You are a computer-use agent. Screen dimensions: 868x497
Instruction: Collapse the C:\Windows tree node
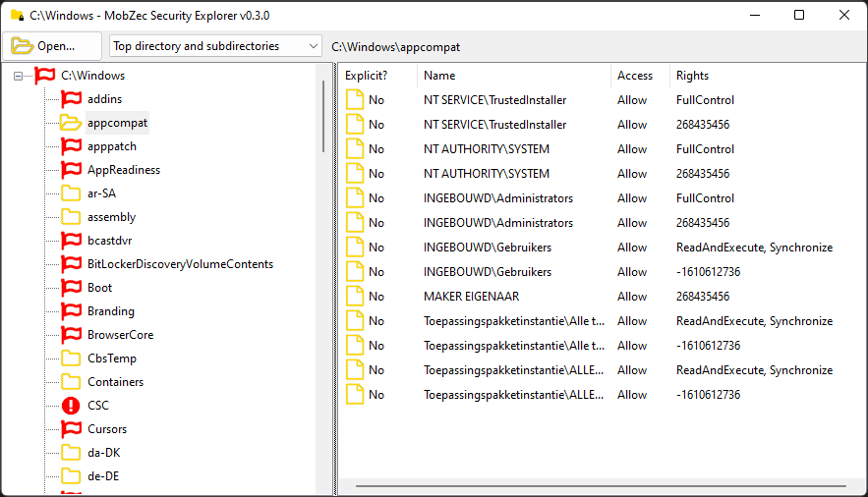coord(19,76)
